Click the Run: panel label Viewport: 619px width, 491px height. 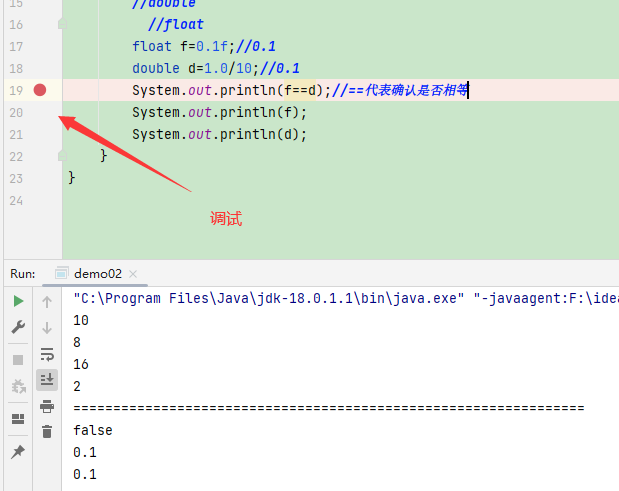(23, 274)
